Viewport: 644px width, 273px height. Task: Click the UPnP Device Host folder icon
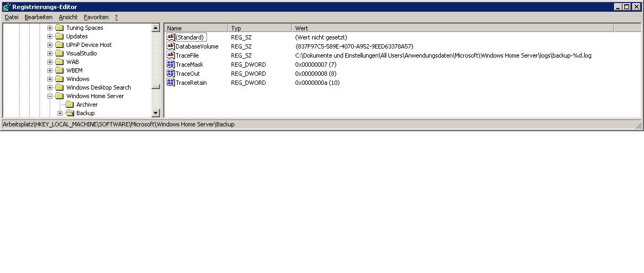(59, 45)
